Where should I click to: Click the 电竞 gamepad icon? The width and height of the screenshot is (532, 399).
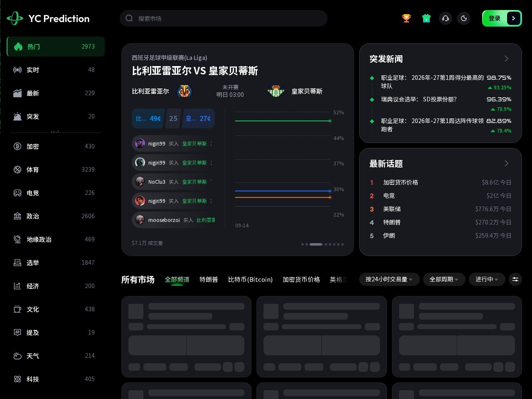pyautogui.click(x=17, y=193)
